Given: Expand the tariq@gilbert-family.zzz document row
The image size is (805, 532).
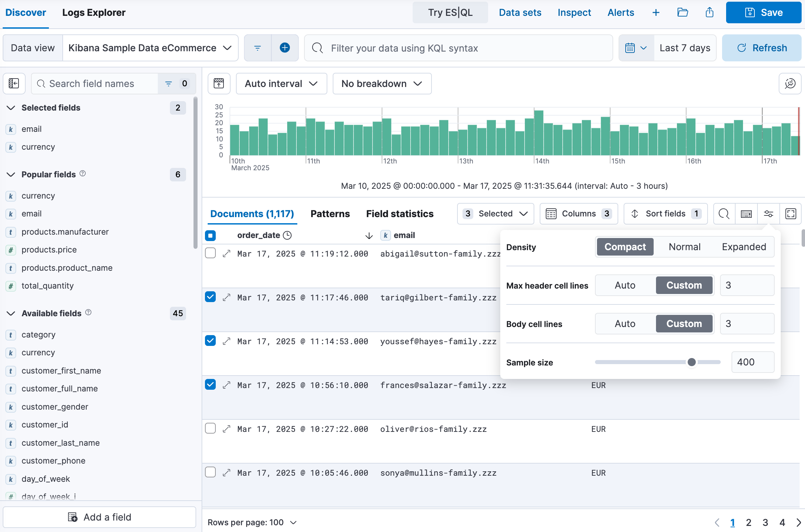Looking at the screenshot, I should pos(227,298).
